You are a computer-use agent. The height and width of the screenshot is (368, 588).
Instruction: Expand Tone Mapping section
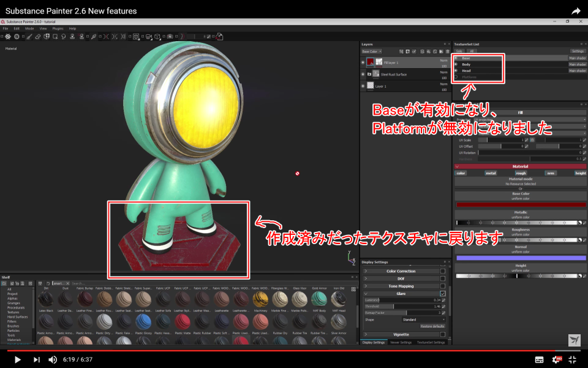pyautogui.click(x=366, y=286)
